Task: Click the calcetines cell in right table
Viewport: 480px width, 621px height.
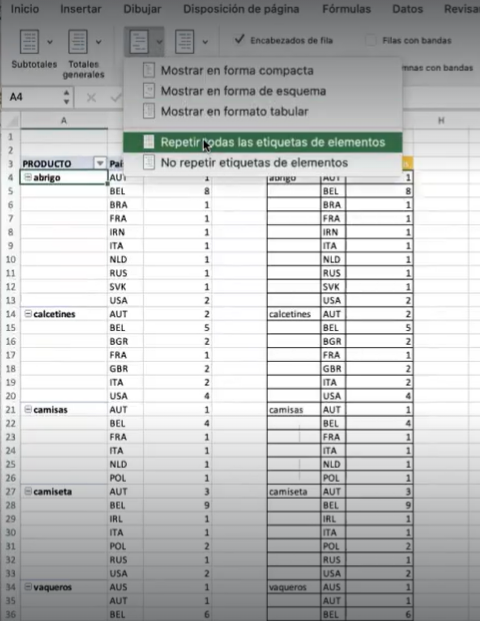Action: (294, 314)
